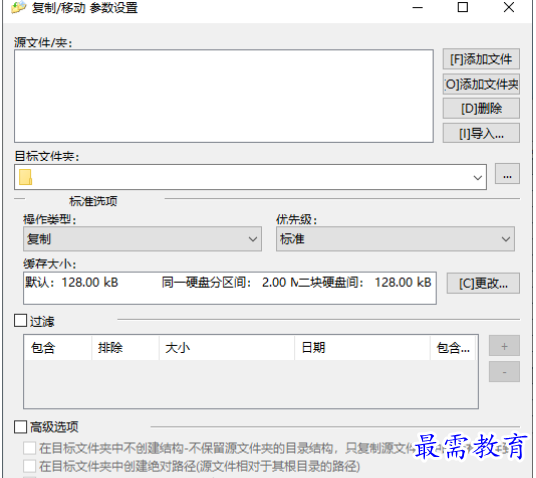Browse target folder with the ... button
The width and height of the screenshot is (536, 478).
[507, 174]
